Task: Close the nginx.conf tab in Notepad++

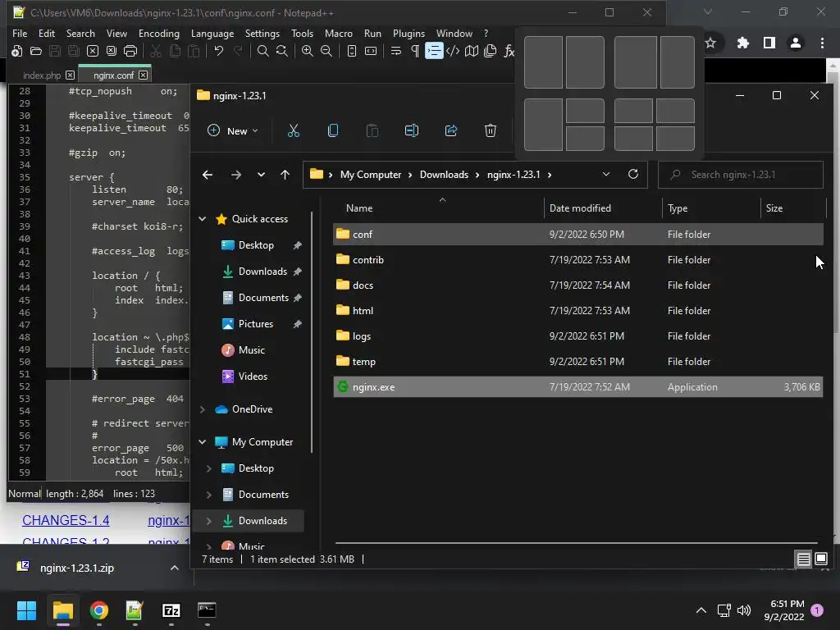Action: 143,75
